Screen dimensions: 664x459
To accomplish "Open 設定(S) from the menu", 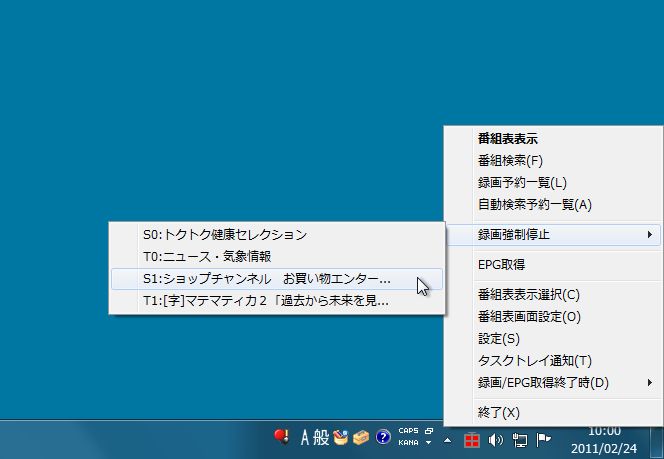I will point(554,338).
